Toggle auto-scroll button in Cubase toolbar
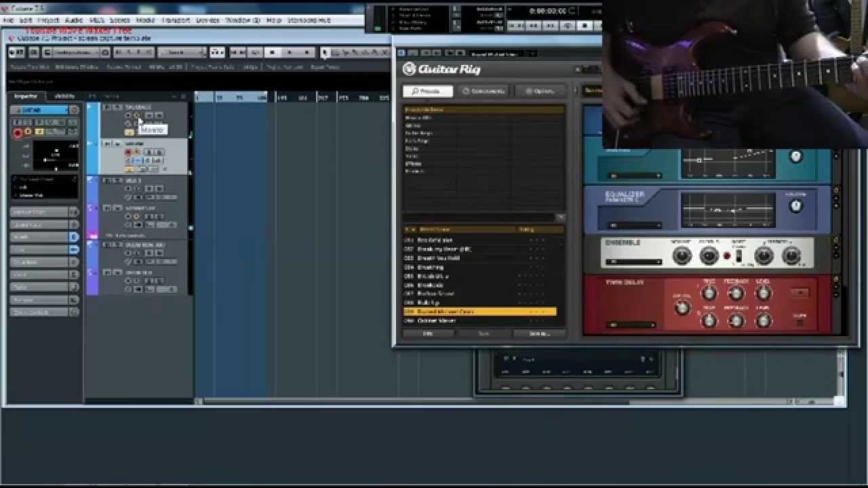Image resolution: width=868 pixels, height=488 pixels. pyautogui.click(x=217, y=53)
